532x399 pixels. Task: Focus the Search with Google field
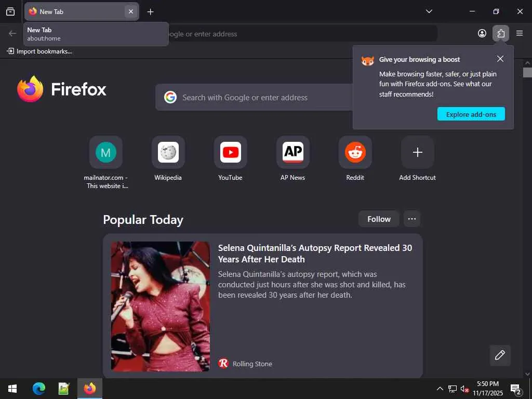click(x=254, y=97)
